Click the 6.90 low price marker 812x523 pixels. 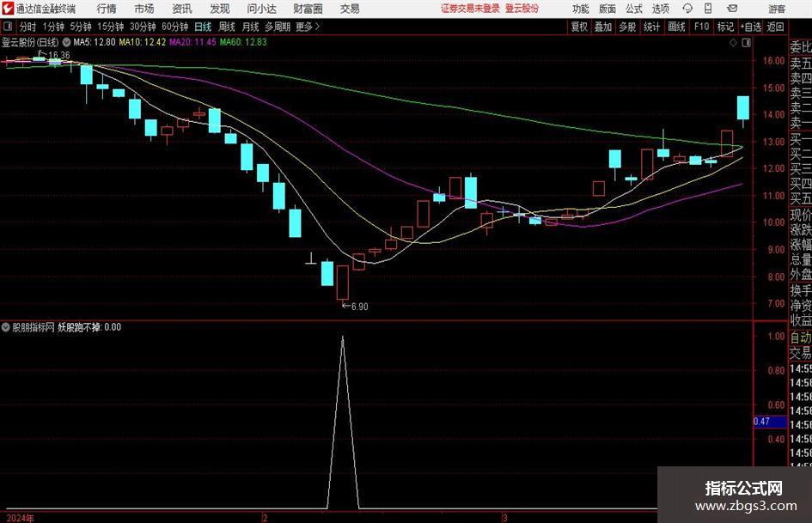pos(359,307)
